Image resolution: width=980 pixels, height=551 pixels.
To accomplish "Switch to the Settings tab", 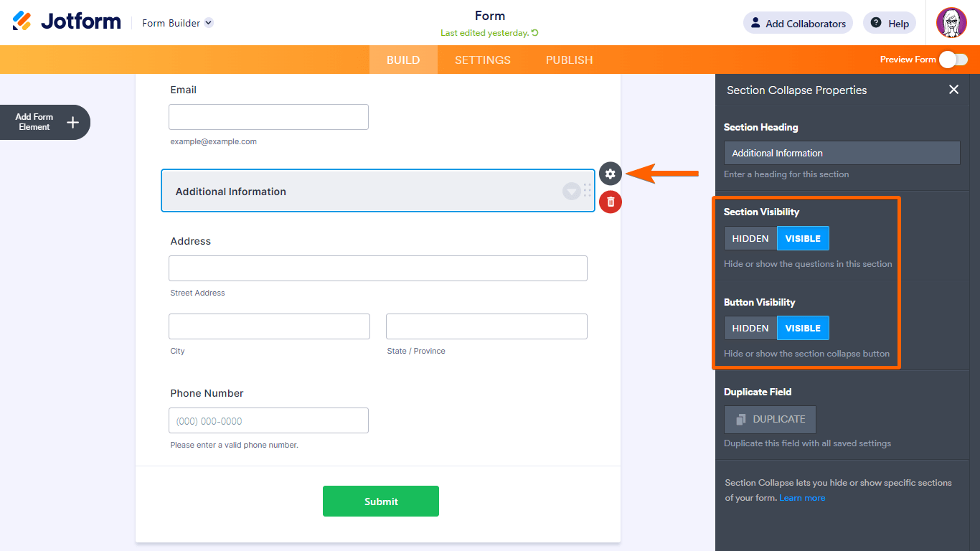I will (x=483, y=60).
